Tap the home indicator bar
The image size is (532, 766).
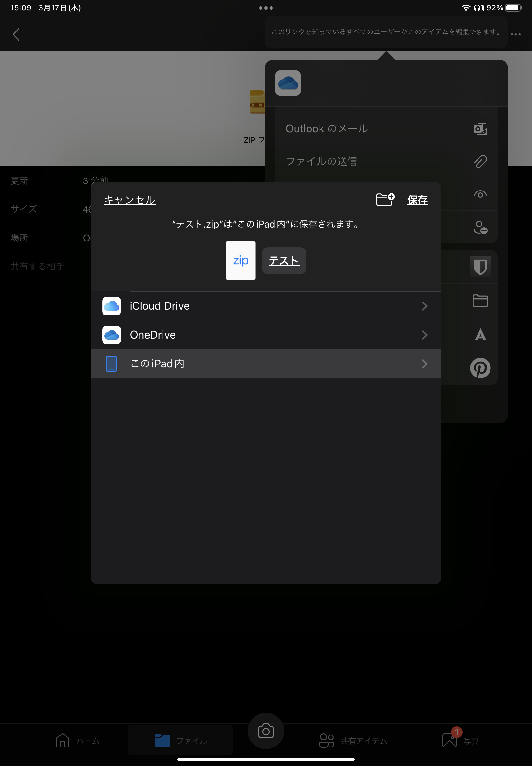point(266,759)
